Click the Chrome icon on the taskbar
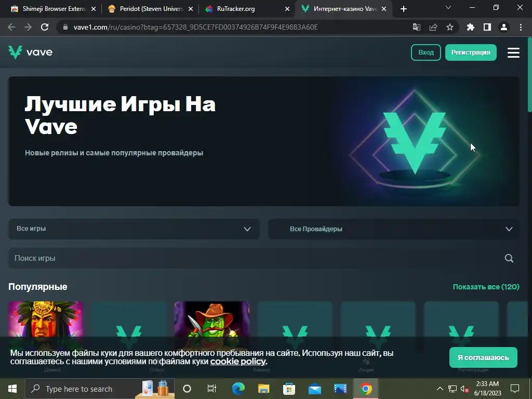 coord(365,389)
